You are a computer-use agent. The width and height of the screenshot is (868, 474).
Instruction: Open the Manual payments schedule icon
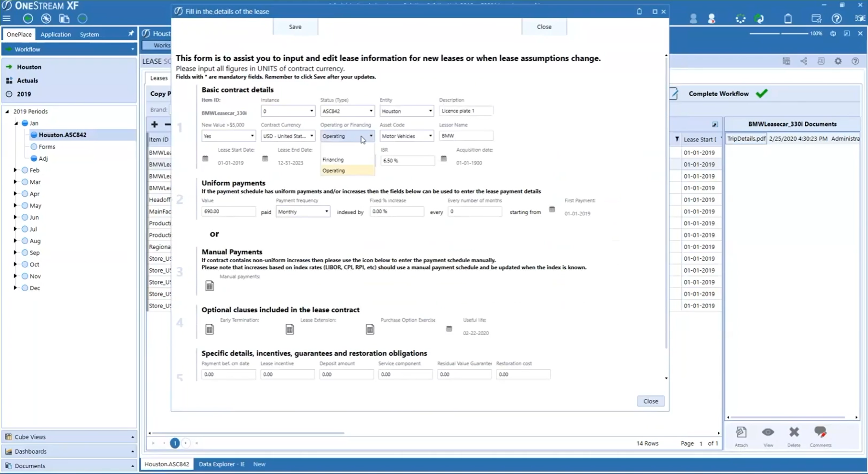click(x=210, y=286)
